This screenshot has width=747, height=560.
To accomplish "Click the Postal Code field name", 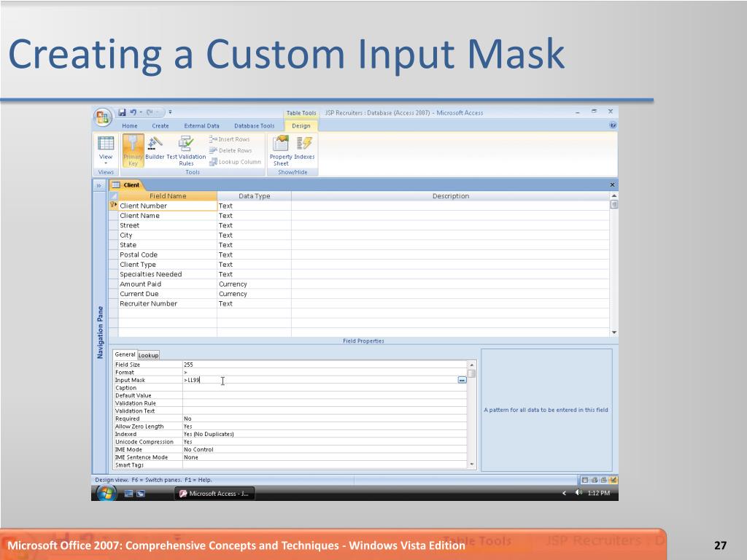I will (x=167, y=254).
